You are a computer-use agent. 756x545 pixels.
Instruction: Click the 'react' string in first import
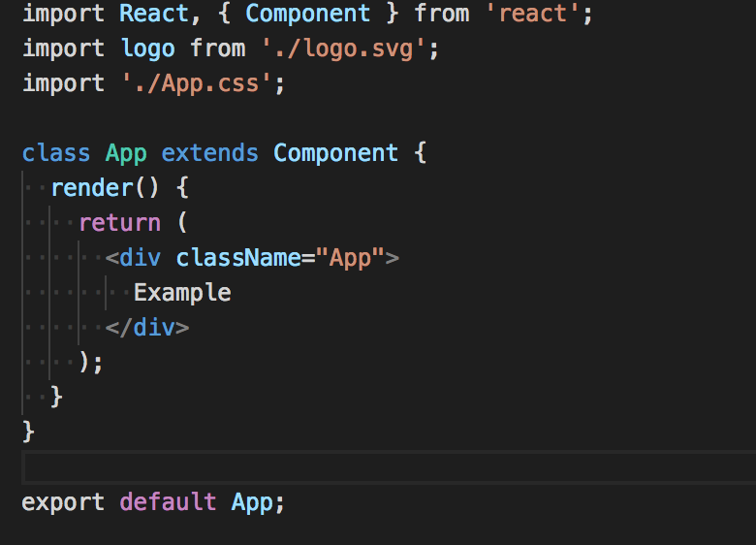(532, 14)
